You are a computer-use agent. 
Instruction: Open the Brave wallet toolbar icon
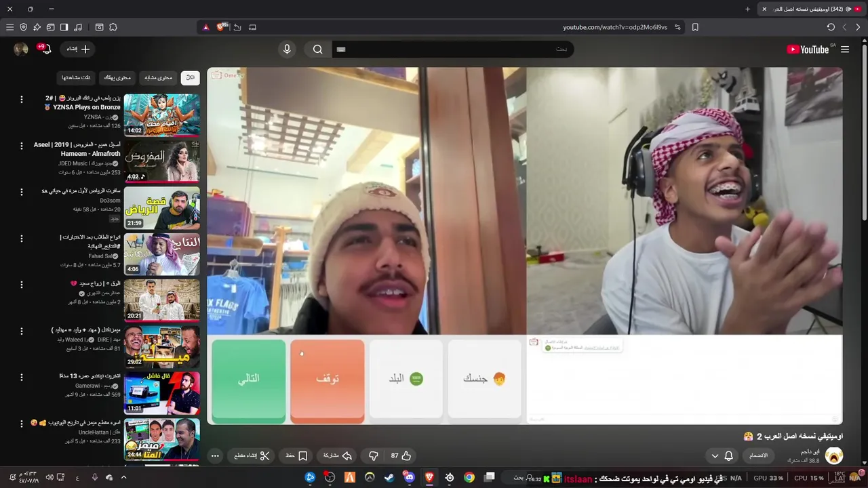coord(50,27)
